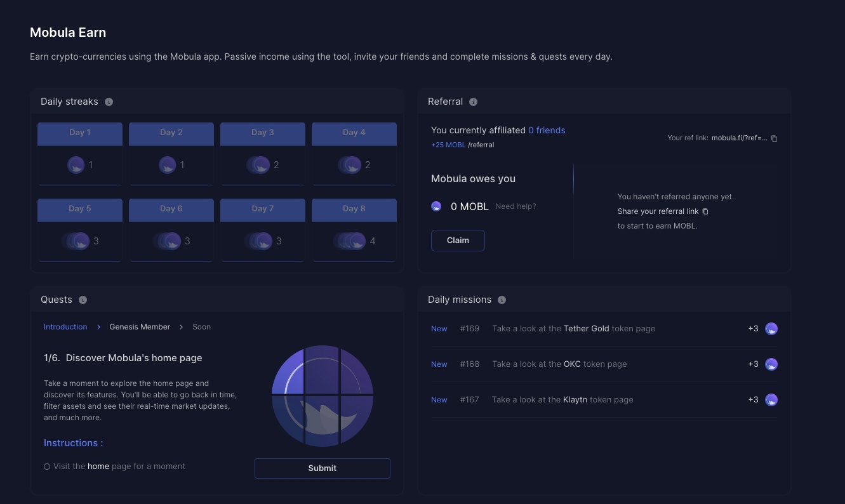This screenshot has height=504, width=845.
Task: Click the '#168' mission number
Action: pyautogui.click(x=470, y=364)
